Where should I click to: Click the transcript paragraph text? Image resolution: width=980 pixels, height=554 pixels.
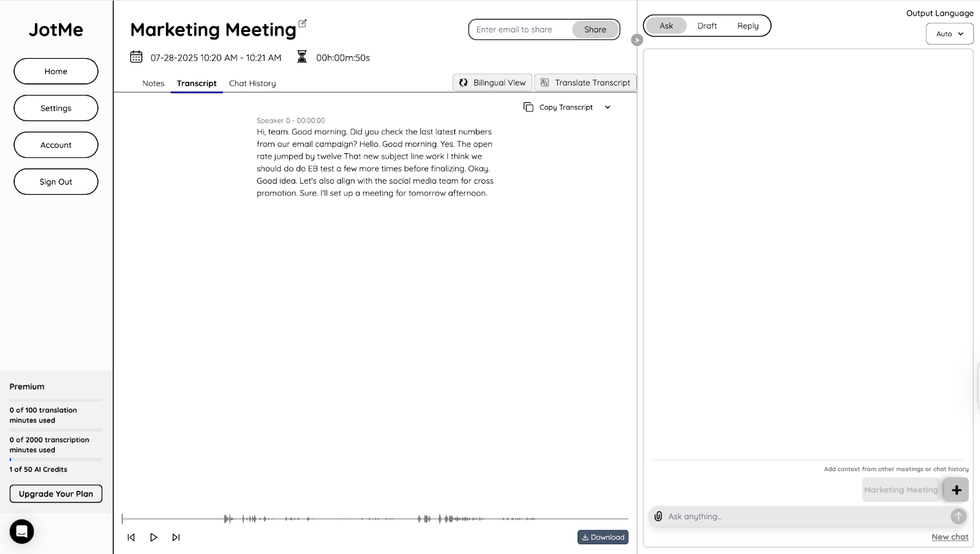[x=375, y=162]
